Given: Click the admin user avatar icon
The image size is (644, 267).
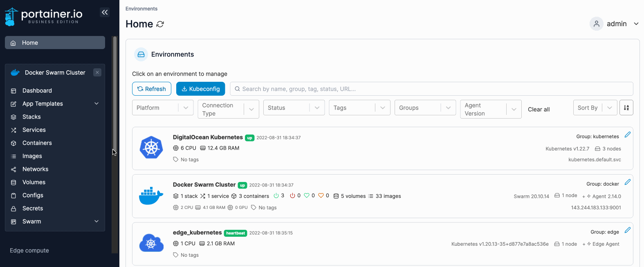Looking at the screenshot, I should [x=597, y=24].
